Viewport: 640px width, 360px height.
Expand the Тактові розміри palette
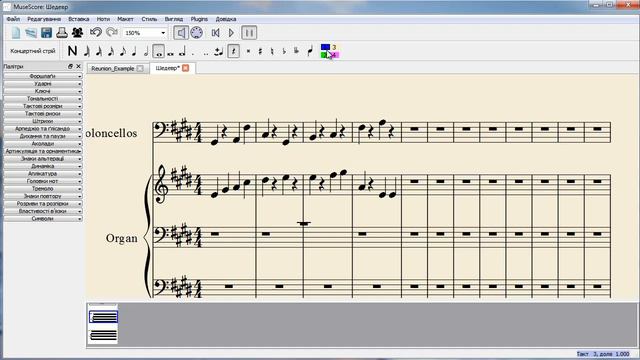[x=43, y=106]
